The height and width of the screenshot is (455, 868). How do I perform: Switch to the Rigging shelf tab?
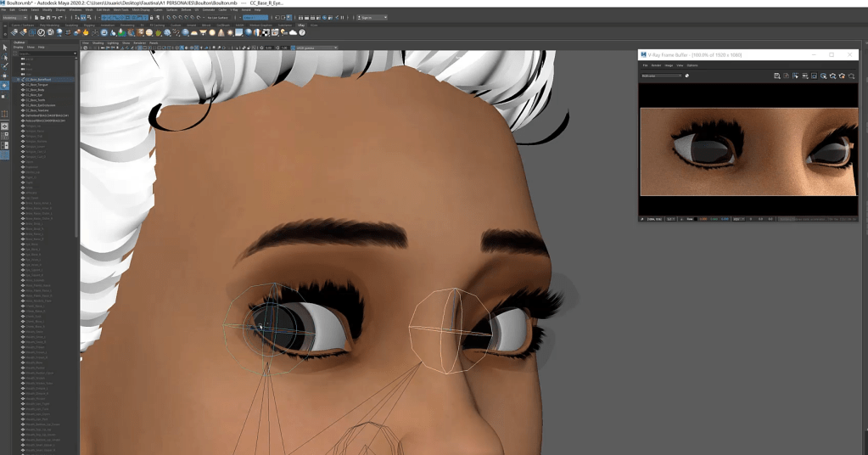point(88,25)
